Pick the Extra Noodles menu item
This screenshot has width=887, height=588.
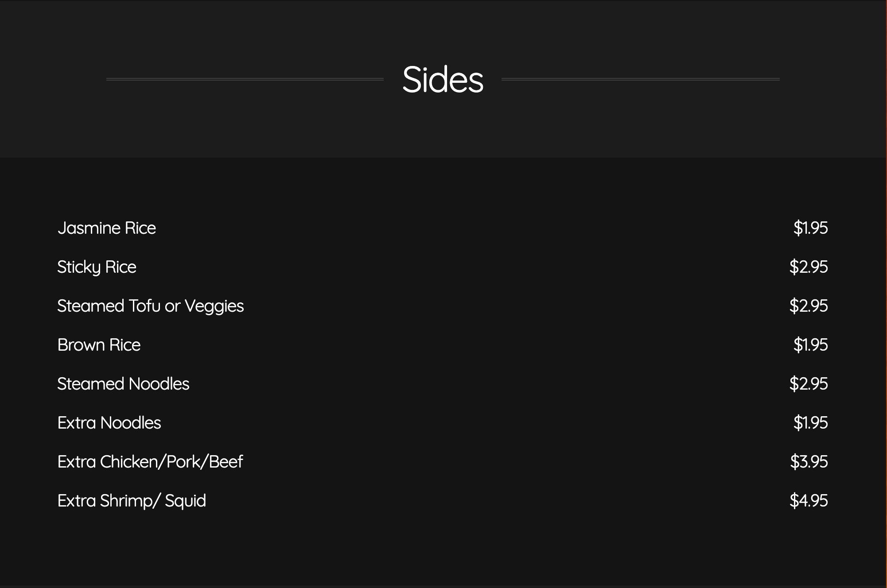pos(109,423)
